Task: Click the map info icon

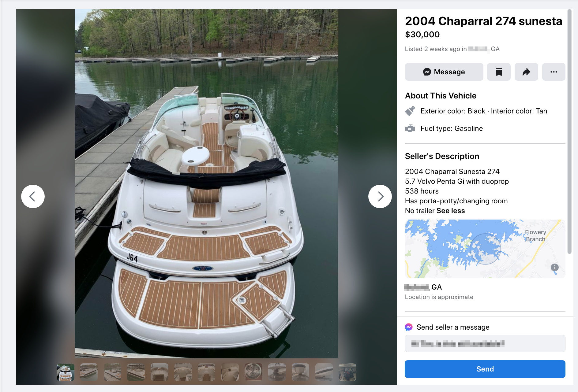Action: click(x=554, y=268)
